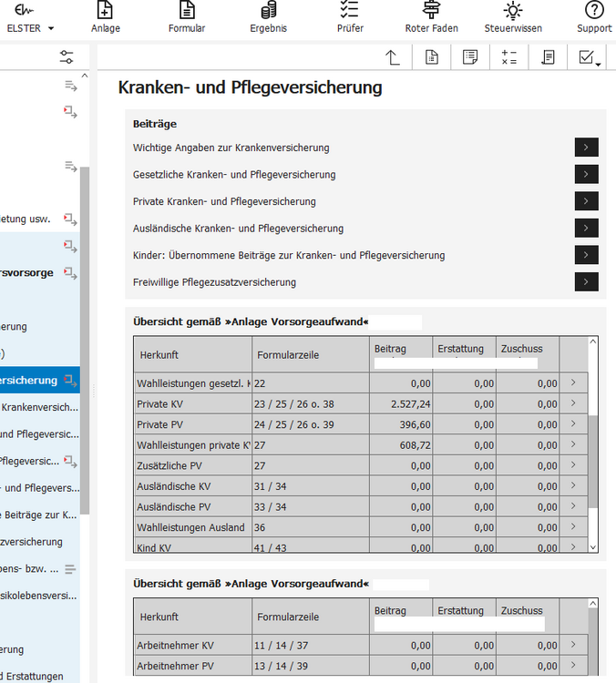Viewport: 616px width, 683px height.
Task: Click the first overview table's scrollbar down arrow
Action: click(x=593, y=547)
